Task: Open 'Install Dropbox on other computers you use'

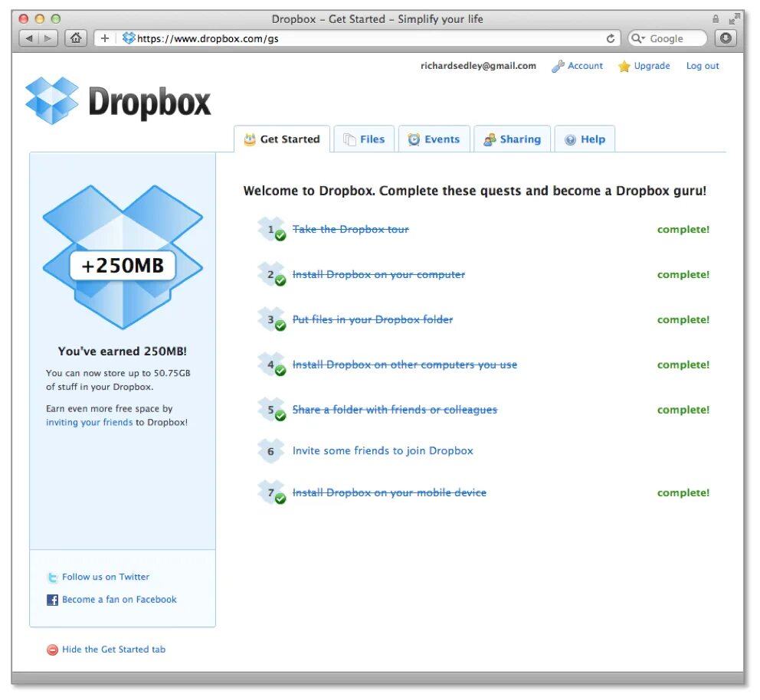Action: click(x=405, y=365)
